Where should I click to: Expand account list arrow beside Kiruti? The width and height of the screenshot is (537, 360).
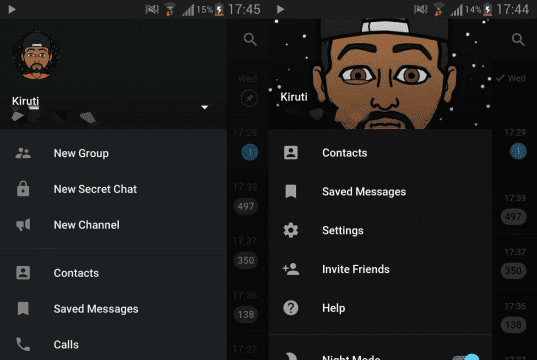coord(204,107)
